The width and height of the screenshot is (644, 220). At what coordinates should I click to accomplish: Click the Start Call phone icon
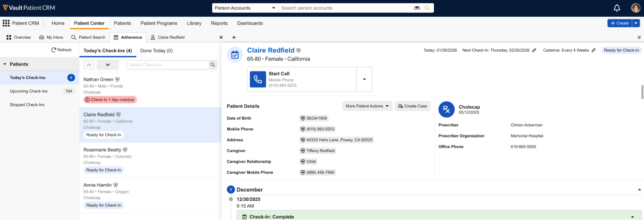click(x=258, y=79)
